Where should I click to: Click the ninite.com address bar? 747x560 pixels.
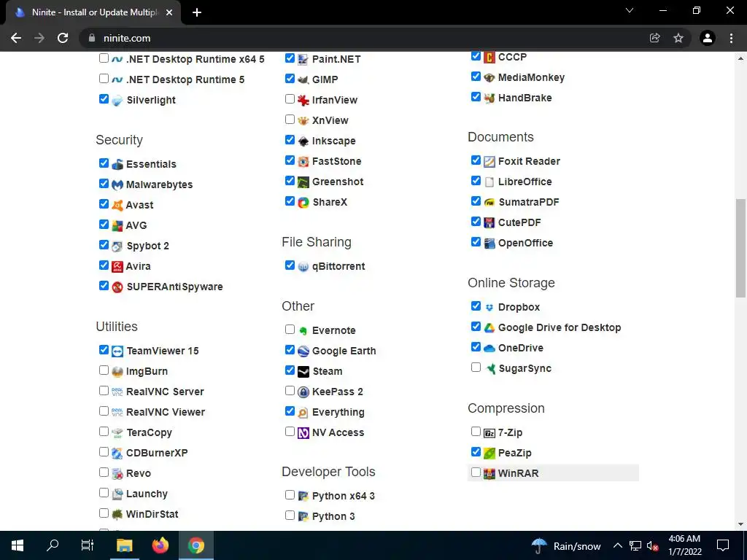362,38
